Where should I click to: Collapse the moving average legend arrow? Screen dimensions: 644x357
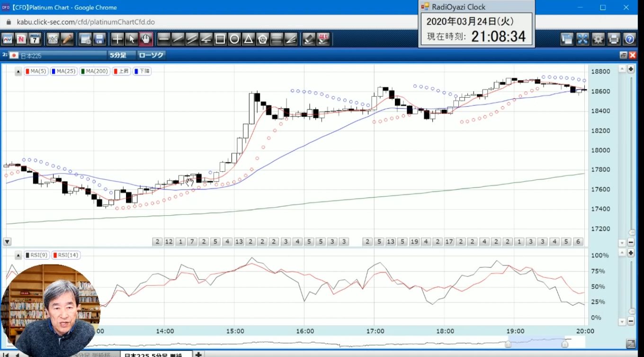(18, 72)
